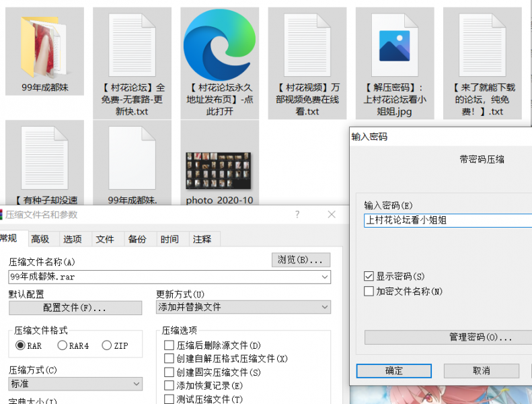Enable the 加密文件名称 checkbox
Viewport: 532px width, 404px height.
tap(369, 292)
